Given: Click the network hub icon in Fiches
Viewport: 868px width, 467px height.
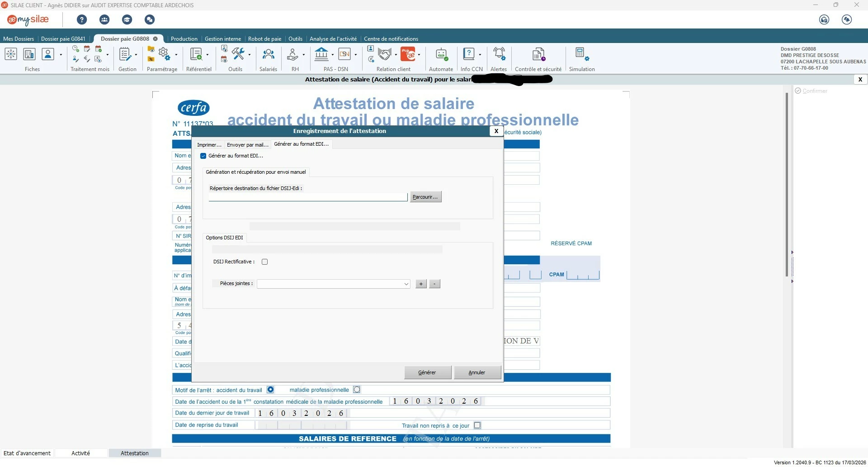Looking at the screenshot, I should (x=11, y=54).
